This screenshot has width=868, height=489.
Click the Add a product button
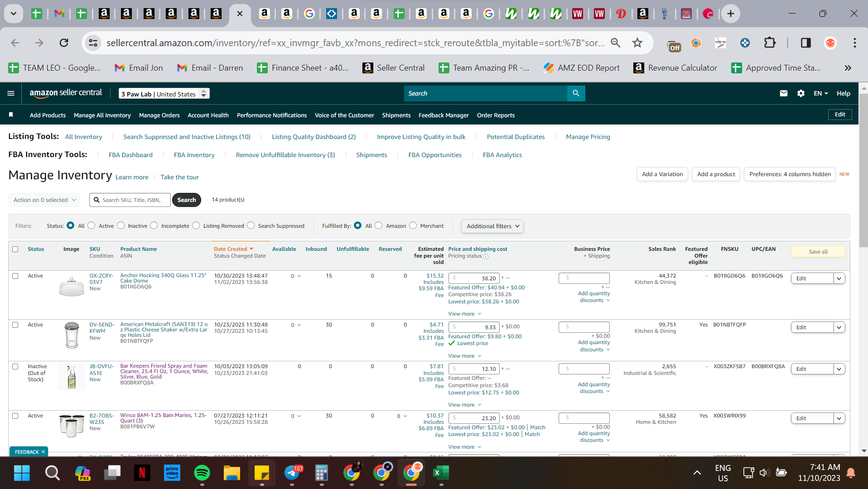click(x=716, y=174)
